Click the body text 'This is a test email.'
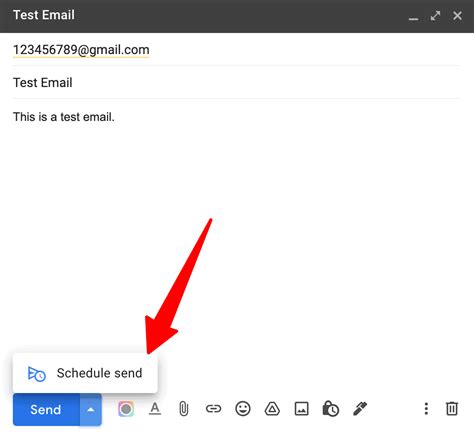This screenshot has width=474, height=437. pyautogui.click(x=64, y=117)
